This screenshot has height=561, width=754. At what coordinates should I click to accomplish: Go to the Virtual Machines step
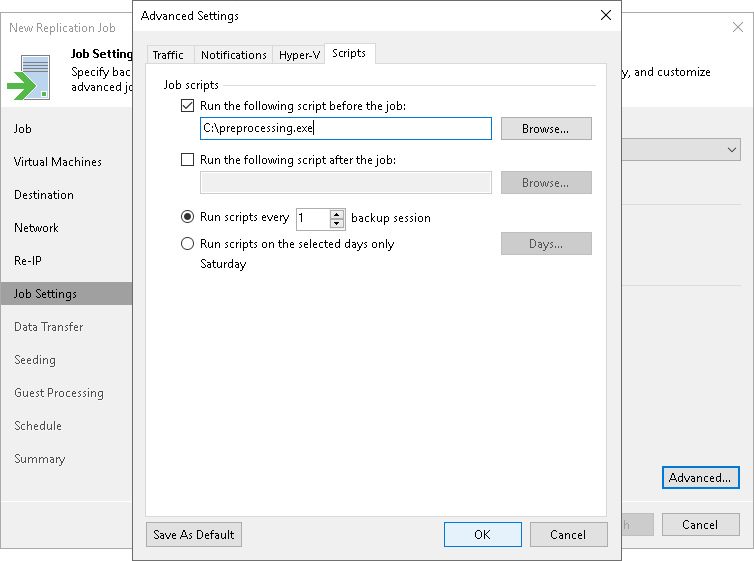(x=58, y=162)
